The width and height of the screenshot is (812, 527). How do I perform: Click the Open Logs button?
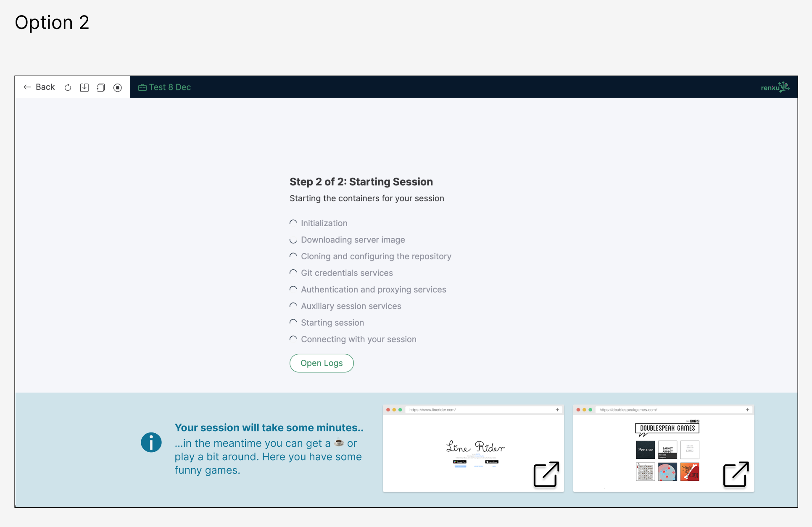(322, 363)
